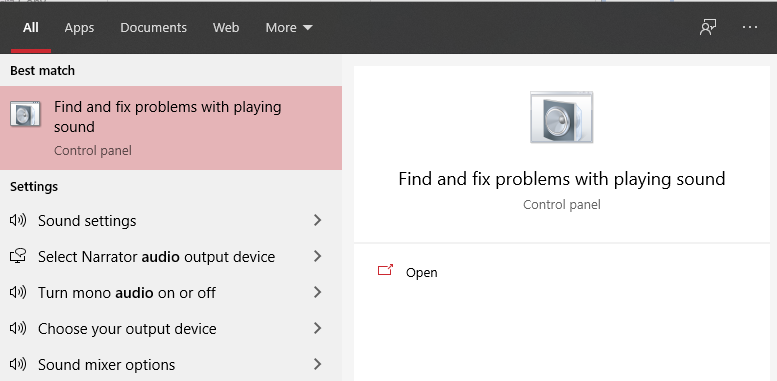Open Sound mixer options result
This screenshot has width=777, height=381.
[x=171, y=365]
